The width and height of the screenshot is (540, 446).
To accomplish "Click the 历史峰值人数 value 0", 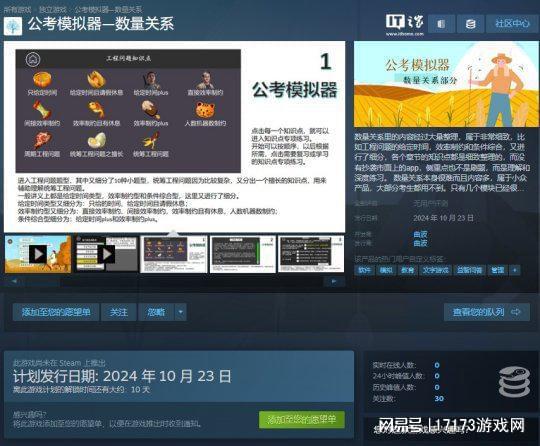I will [437, 387].
